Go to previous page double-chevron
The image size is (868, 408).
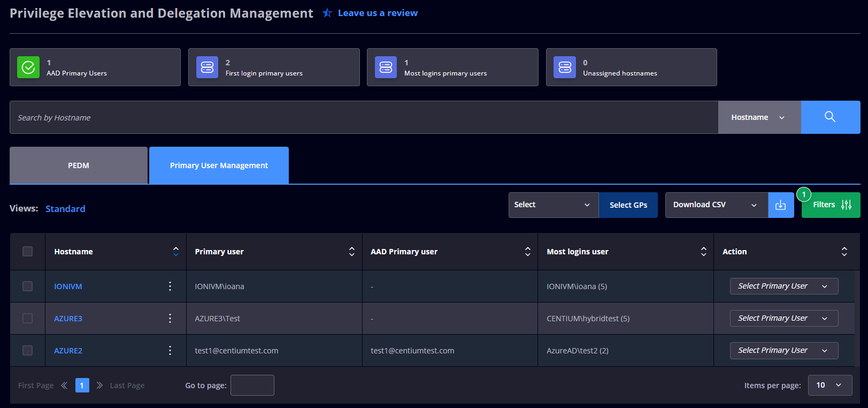tap(64, 386)
